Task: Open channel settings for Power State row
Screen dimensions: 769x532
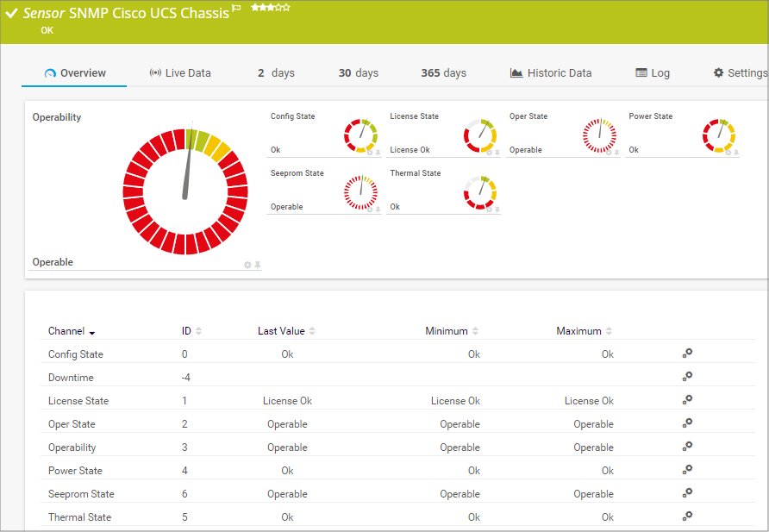Action: pos(687,470)
